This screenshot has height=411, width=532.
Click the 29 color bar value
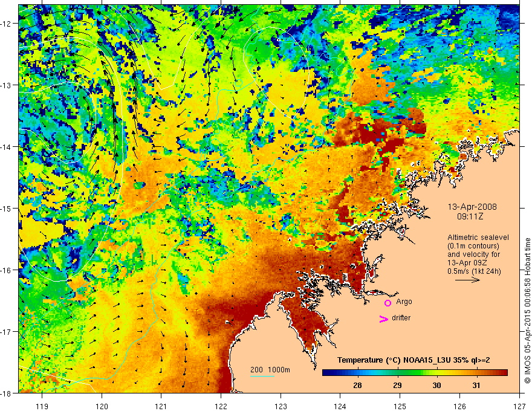click(x=397, y=385)
